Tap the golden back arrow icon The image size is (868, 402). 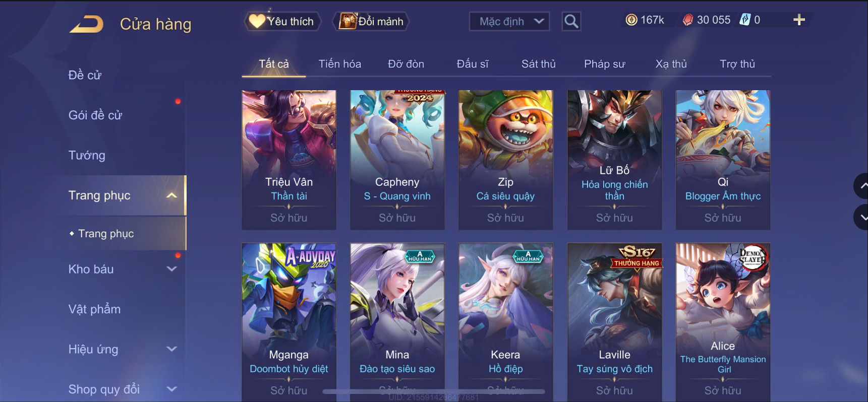[86, 24]
